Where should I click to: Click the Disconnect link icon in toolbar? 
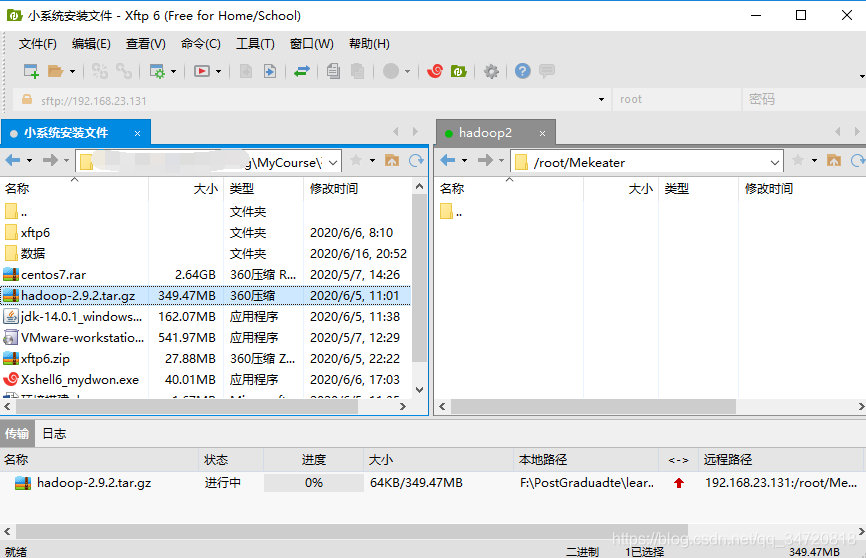pyautogui.click(x=124, y=71)
